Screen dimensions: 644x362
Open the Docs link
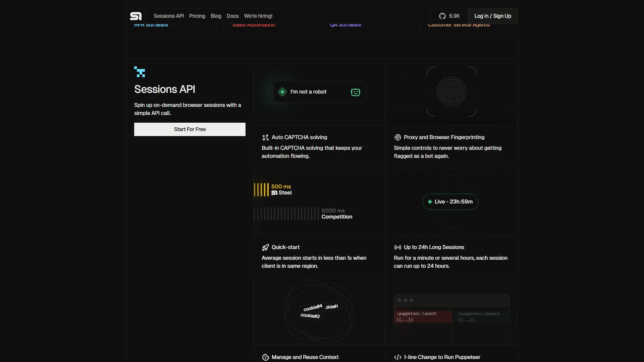pyautogui.click(x=232, y=16)
